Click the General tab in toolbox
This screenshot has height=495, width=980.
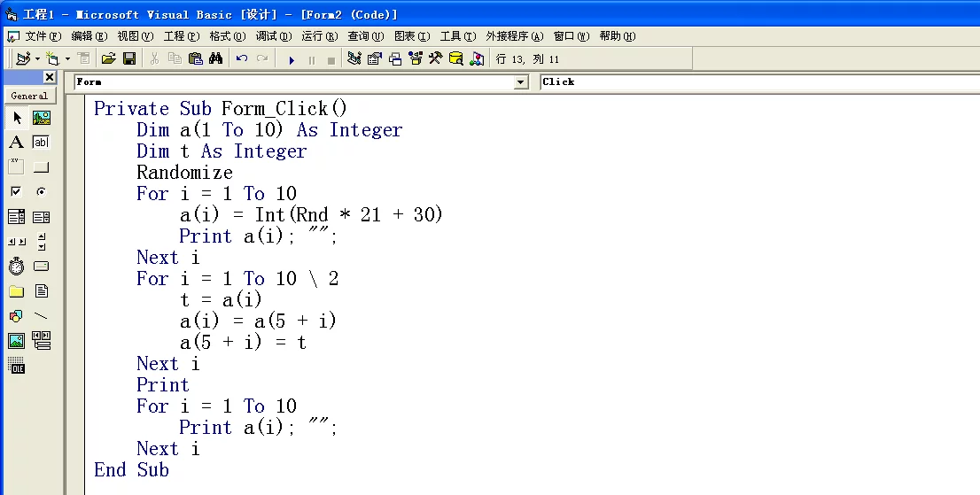point(29,96)
